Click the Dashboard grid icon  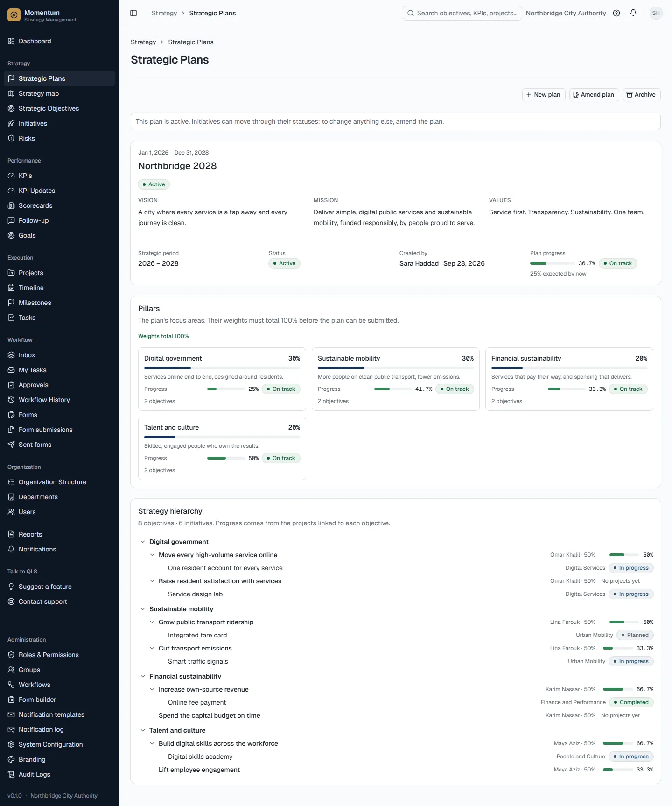(11, 41)
